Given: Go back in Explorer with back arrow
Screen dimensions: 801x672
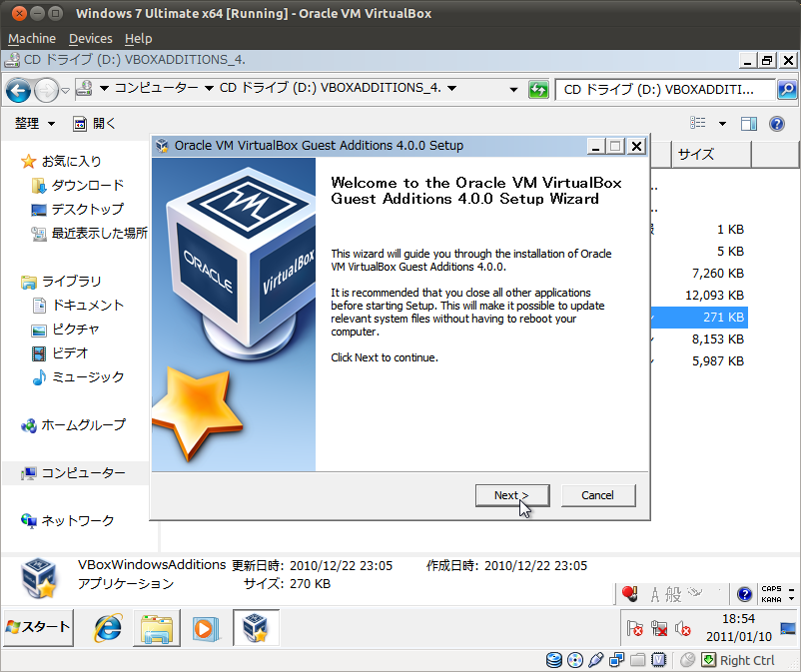Looking at the screenshot, I should (x=18, y=91).
